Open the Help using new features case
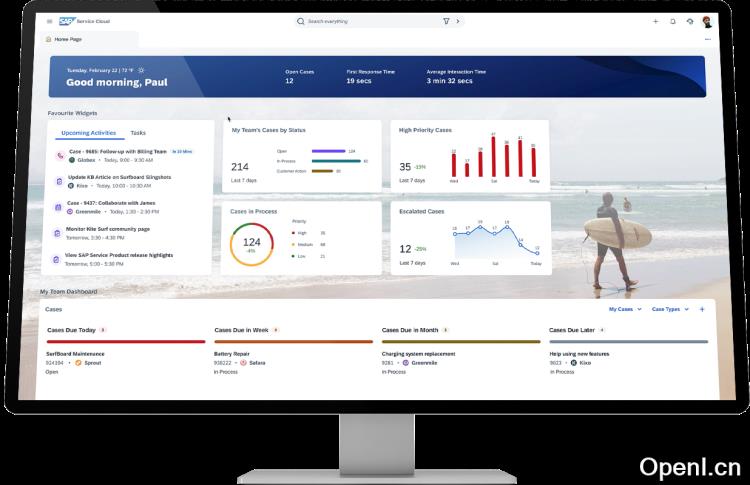 pyautogui.click(x=579, y=354)
